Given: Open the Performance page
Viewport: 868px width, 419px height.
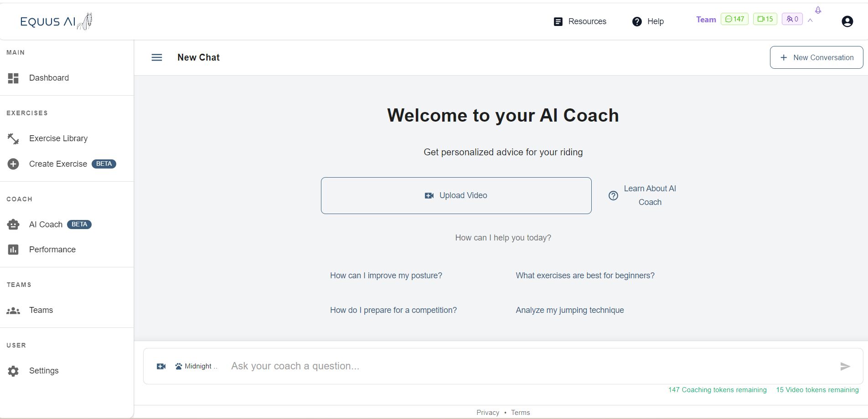Looking at the screenshot, I should (52, 250).
